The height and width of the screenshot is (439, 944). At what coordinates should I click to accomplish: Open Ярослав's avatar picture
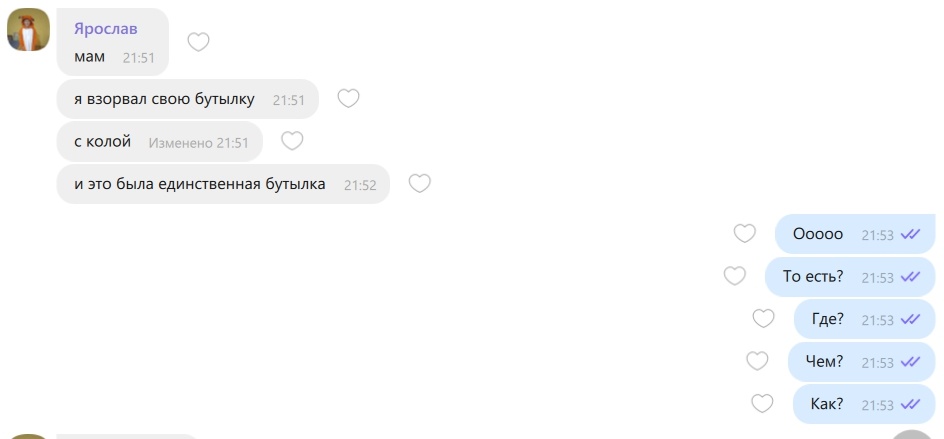pyautogui.click(x=28, y=30)
